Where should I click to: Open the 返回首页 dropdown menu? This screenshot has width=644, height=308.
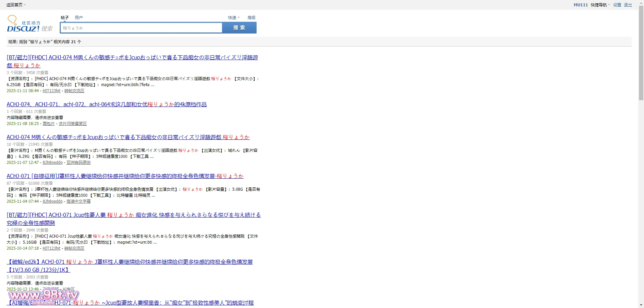click(16, 5)
